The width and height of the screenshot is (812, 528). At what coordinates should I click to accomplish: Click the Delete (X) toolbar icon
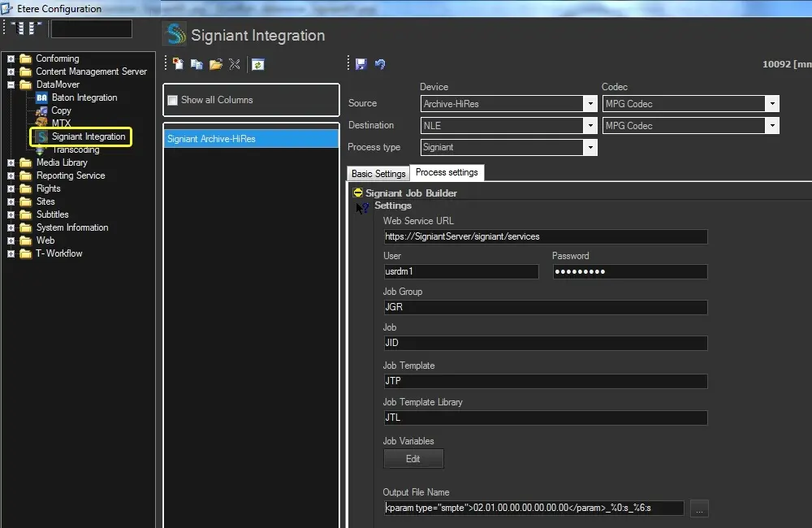pyautogui.click(x=235, y=64)
